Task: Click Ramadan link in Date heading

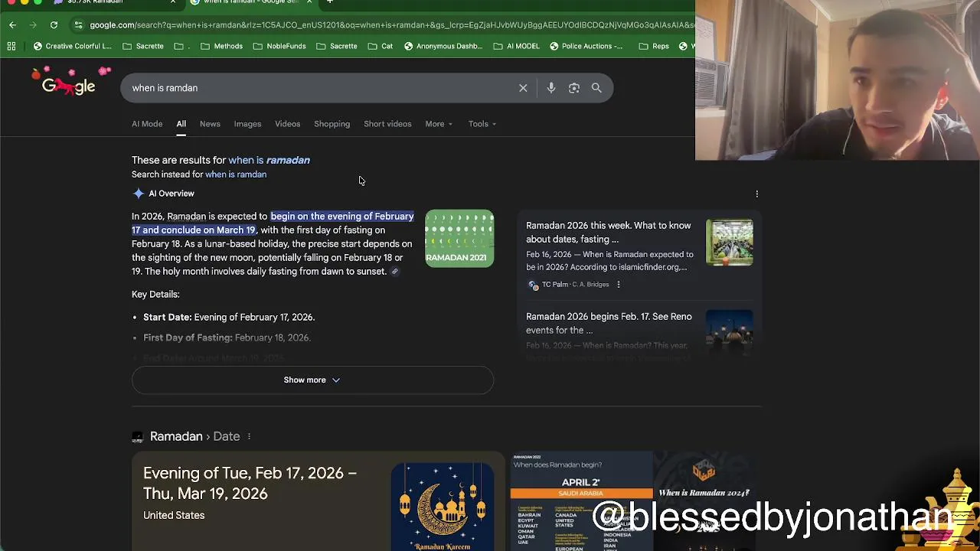Action: coord(176,436)
